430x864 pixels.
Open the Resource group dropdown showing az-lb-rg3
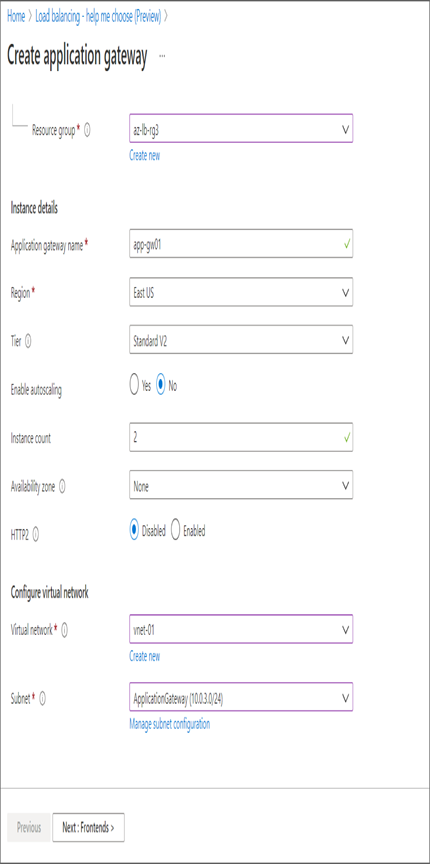click(x=241, y=128)
